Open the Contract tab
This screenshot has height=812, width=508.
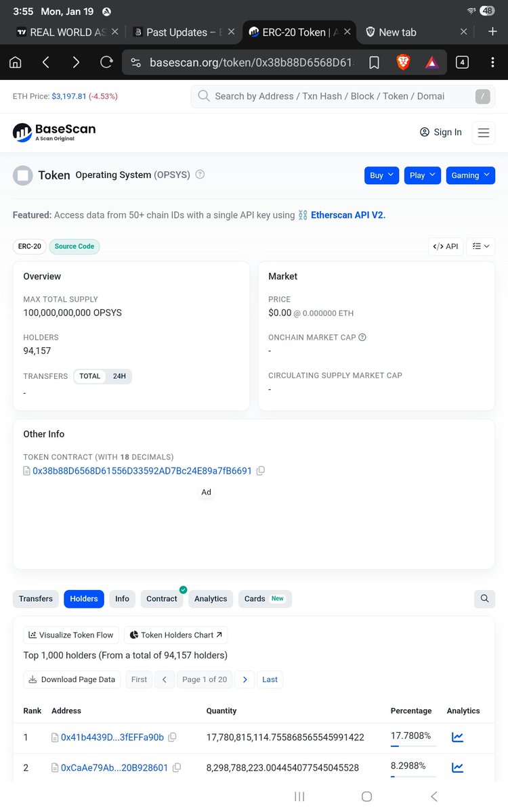point(162,599)
